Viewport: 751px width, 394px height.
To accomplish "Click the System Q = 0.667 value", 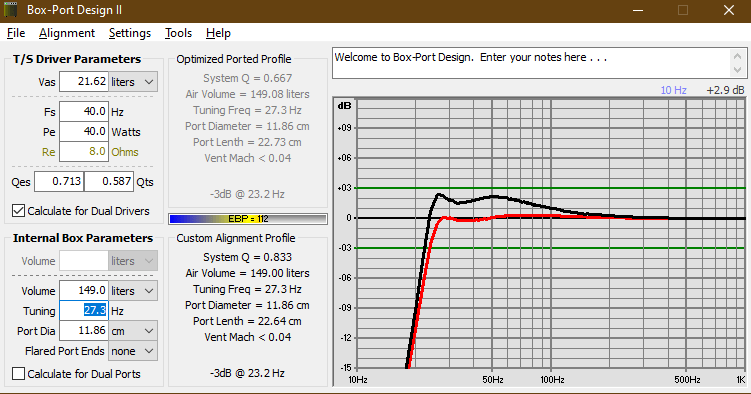I will pos(247,78).
